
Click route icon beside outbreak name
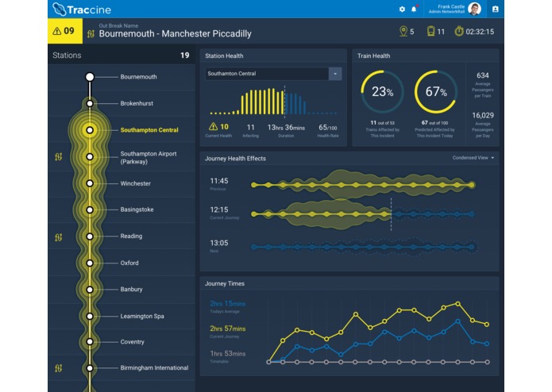[91, 34]
